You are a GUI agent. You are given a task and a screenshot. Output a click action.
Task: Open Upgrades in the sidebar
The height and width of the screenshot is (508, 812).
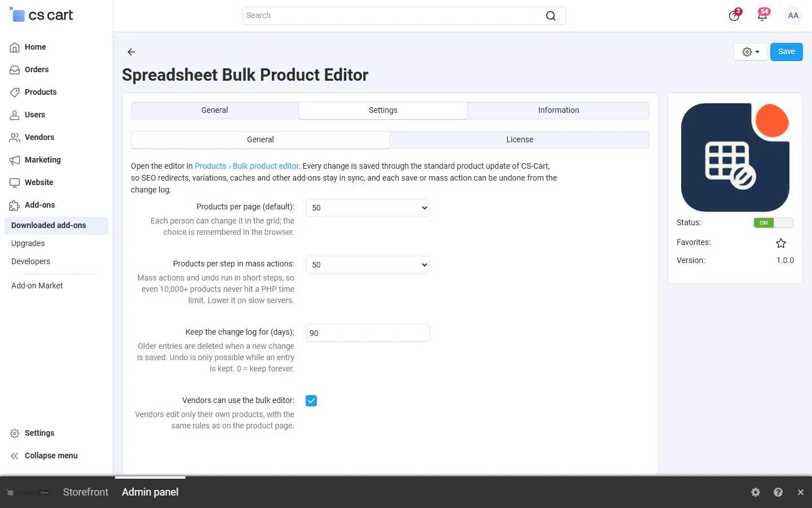(28, 244)
